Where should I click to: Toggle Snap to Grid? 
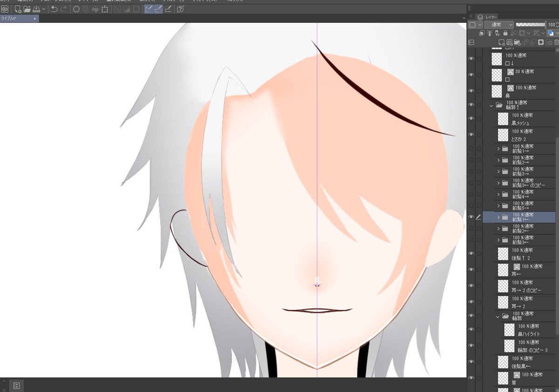point(168,9)
